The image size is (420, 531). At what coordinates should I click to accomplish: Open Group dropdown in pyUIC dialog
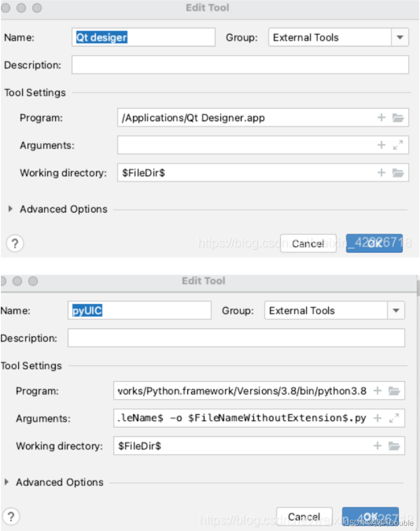point(395,311)
